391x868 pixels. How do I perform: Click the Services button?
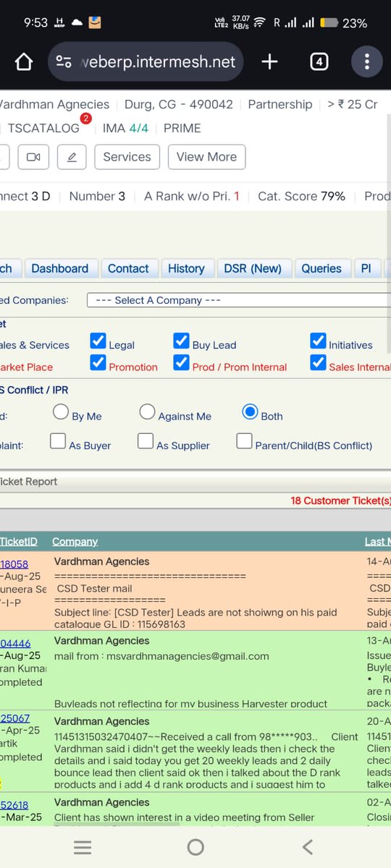coord(127,157)
